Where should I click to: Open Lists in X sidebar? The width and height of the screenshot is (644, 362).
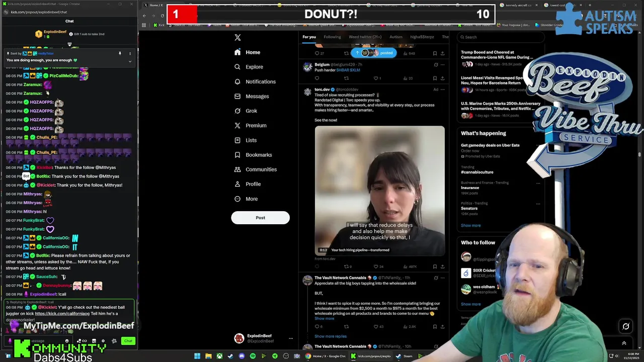coord(245,140)
